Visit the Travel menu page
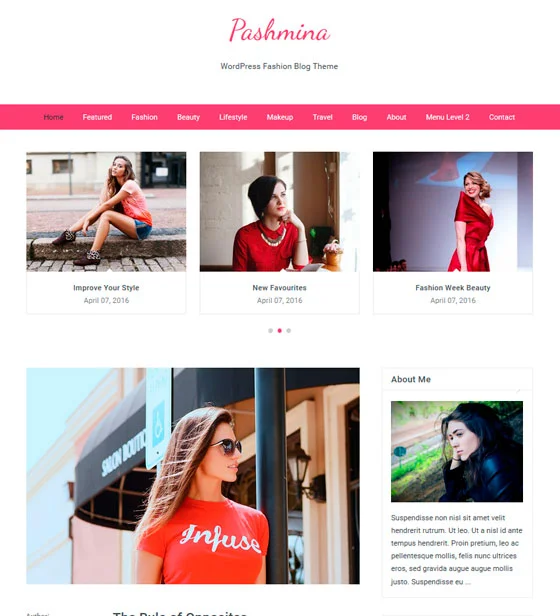Viewport: 560px width, 616px height. click(x=323, y=117)
